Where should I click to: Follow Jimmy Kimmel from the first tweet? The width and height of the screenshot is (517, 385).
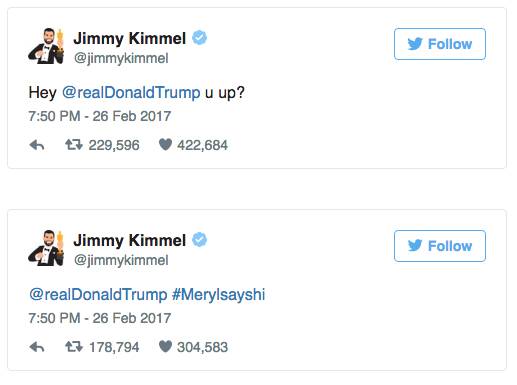point(440,44)
